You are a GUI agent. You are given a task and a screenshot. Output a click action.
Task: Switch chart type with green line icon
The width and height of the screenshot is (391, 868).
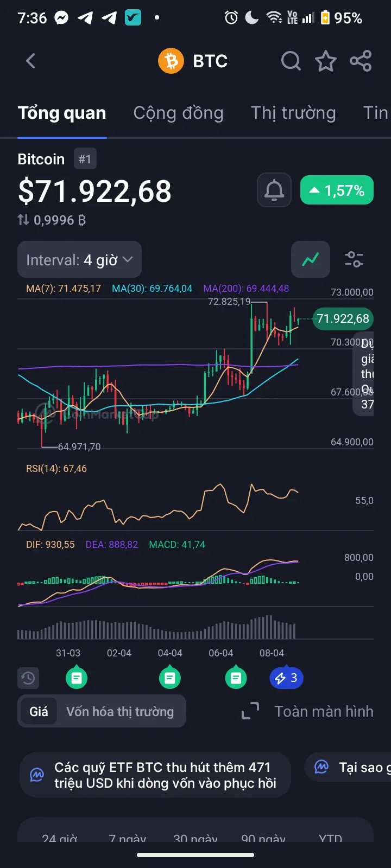click(311, 259)
